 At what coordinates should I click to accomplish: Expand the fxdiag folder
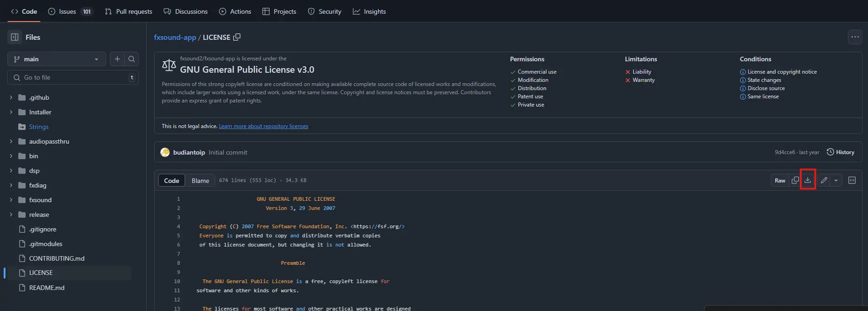pyautogui.click(x=11, y=185)
